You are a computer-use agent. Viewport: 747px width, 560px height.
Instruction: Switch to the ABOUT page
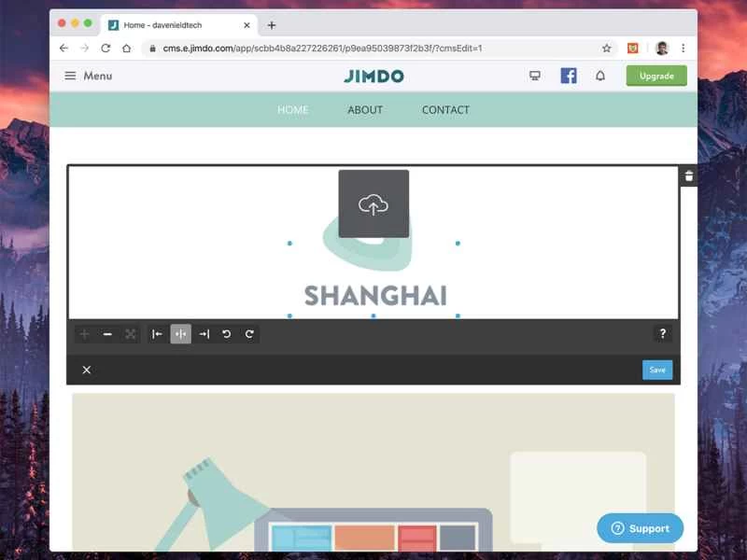click(364, 110)
